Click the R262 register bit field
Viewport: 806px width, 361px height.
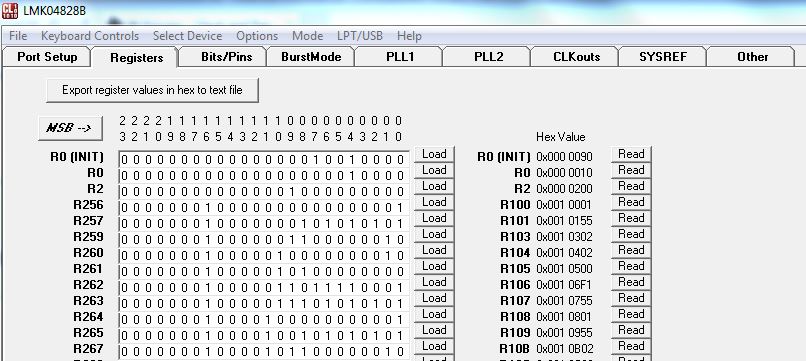click(264, 287)
